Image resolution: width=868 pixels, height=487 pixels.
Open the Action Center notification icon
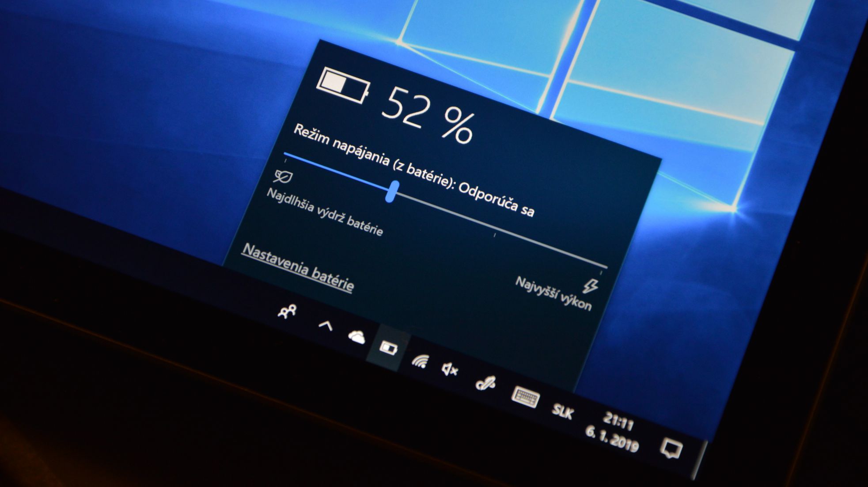[671, 449]
